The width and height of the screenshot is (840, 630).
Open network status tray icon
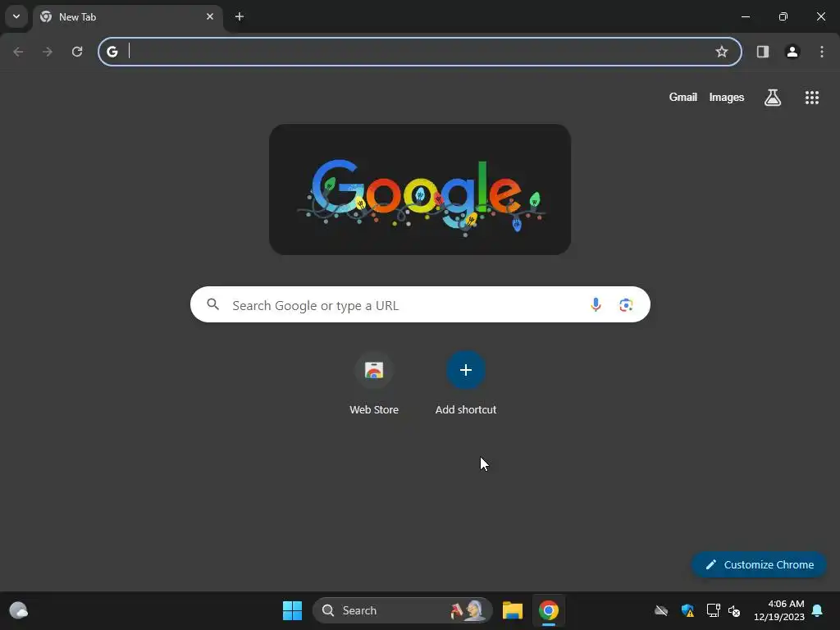tap(713, 610)
